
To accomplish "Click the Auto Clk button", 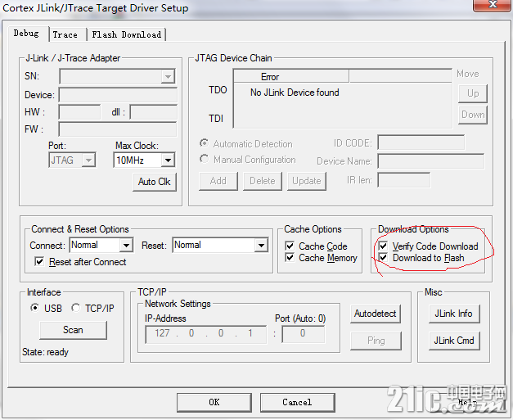I will [x=155, y=182].
